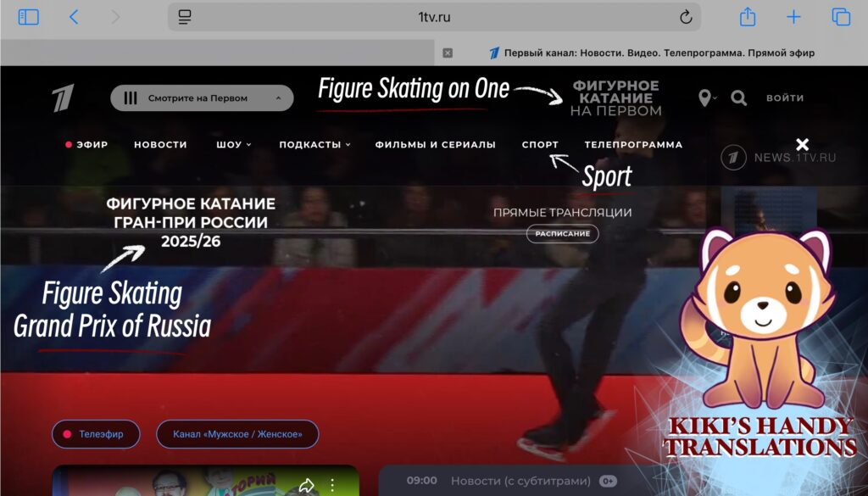Image resolution: width=868 pixels, height=496 pixels.
Task: Click the Channel One logo
Action: coord(63,98)
